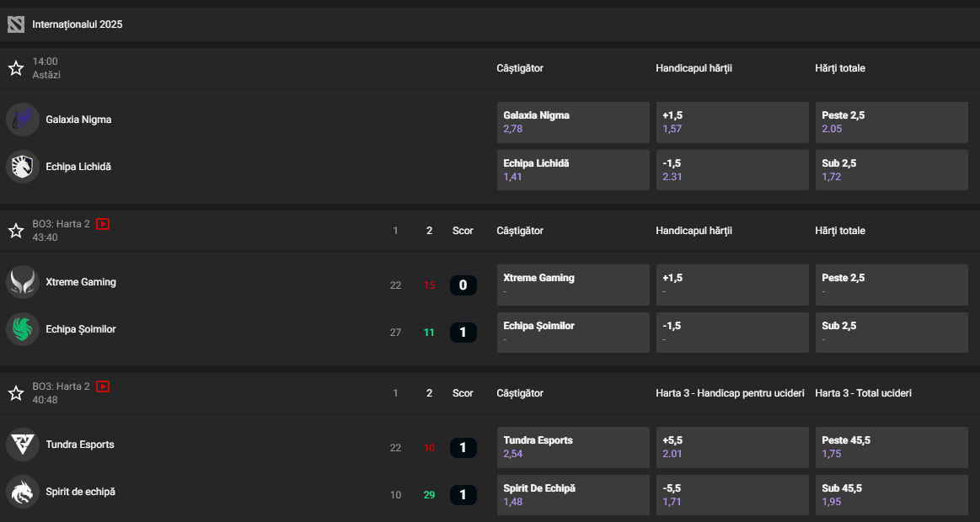
Task: Click Tundra Esports map score 1
Action: 463,448
